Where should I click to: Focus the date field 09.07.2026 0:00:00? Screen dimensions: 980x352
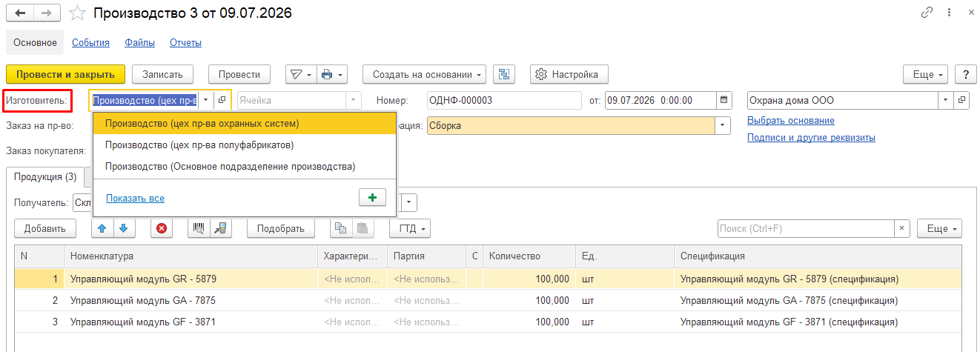point(660,100)
